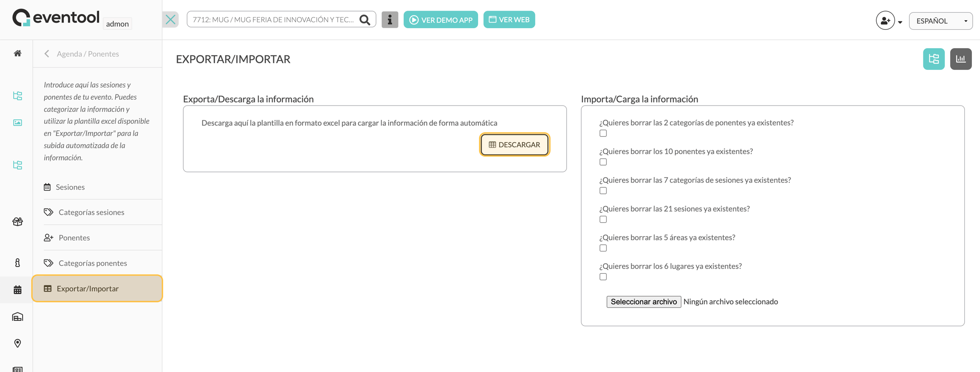Click the home icon in sidebar
Screen dimensions: 980x372
pyautogui.click(x=17, y=53)
